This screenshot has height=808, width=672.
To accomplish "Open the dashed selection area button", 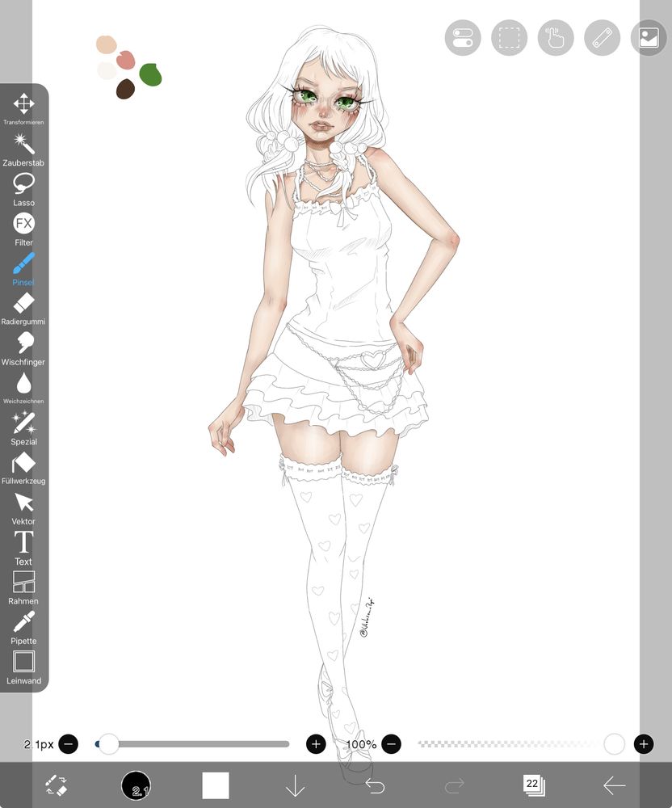I will (x=510, y=38).
